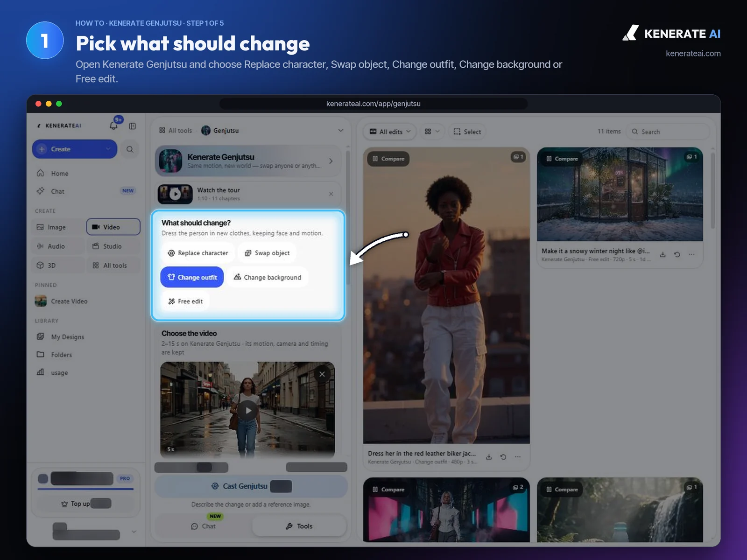This screenshot has height=560, width=747.
Task: Open more options for snowy winter card
Action: (x=691, y=254)
